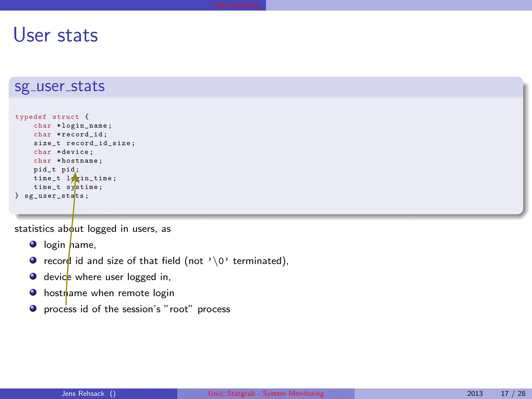This screenshot has height=399, width=532.
Task: Click the 'Unix::Statgrab - System Monitoring' footer title
Action: pos(266,394)
